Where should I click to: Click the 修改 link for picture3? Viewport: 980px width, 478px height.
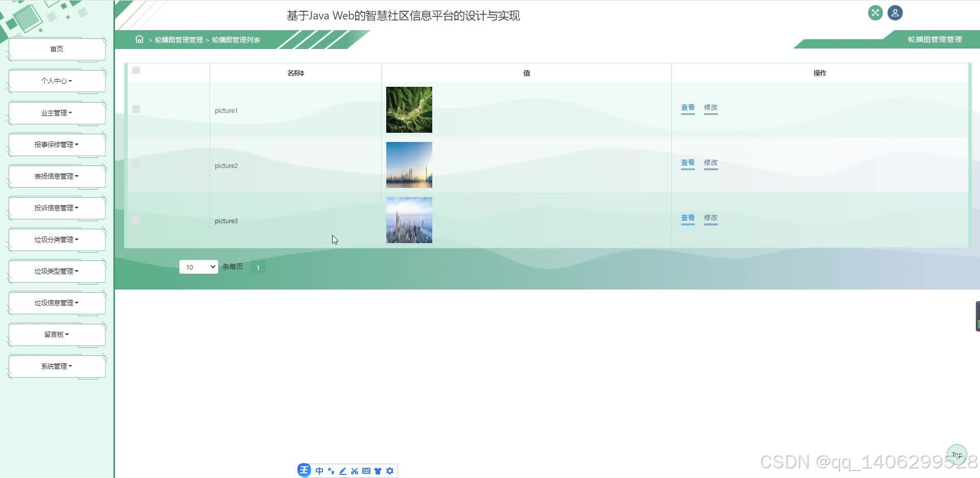tap(711, 218)
